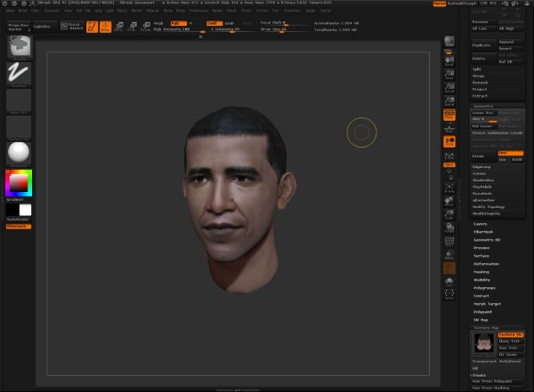Expand the Morph Target subpalette

click(488, 304)
